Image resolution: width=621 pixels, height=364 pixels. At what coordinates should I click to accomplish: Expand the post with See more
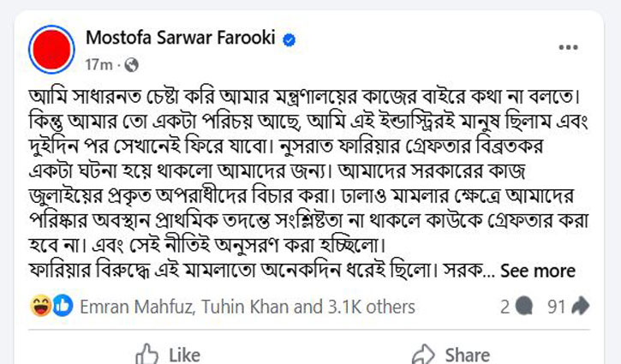point(537,271)
